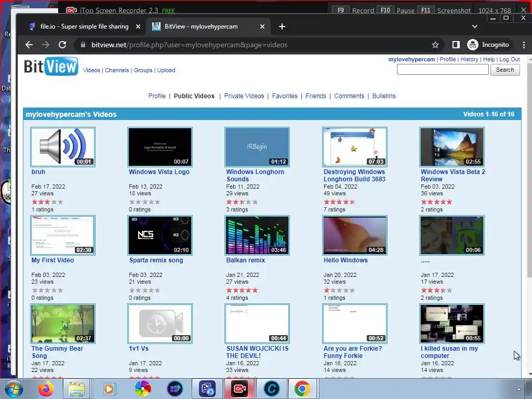Open the media player taskbar icon
This screenshot has height=399, width=532.
pos(109,389)
